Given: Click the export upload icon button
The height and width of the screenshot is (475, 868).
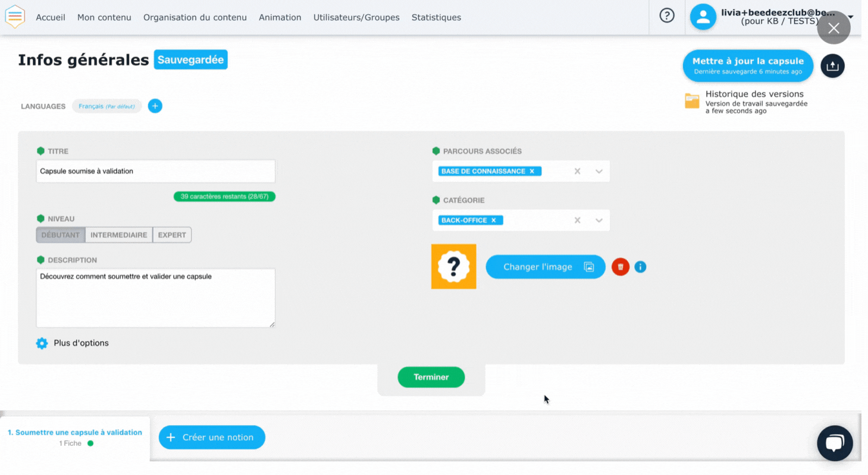Looking at the screenshot, I should tap(832, 66).
